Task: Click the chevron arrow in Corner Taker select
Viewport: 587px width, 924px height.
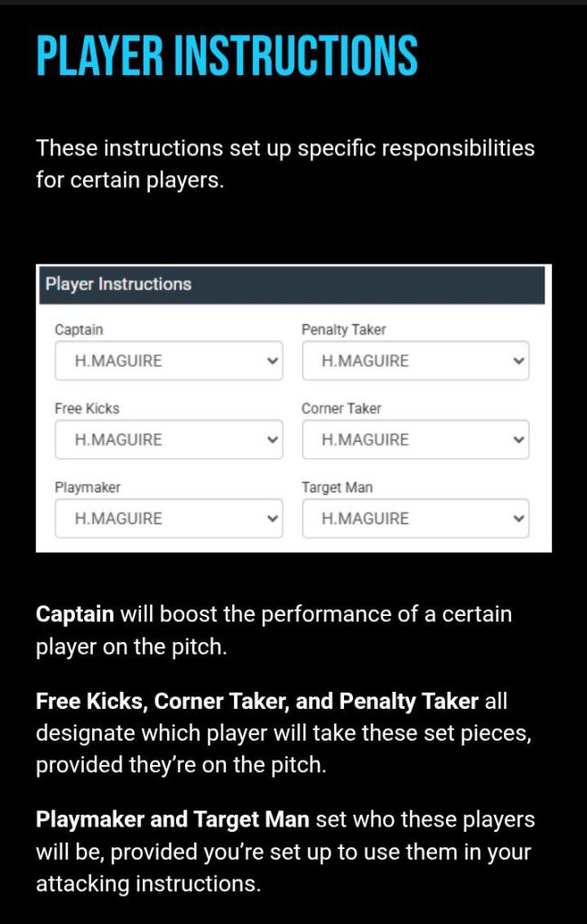Action: [518, 440]
